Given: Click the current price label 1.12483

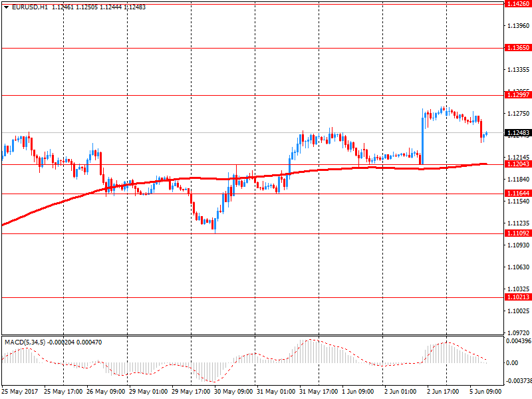Looking at the screenshot, I should point(518,132).
